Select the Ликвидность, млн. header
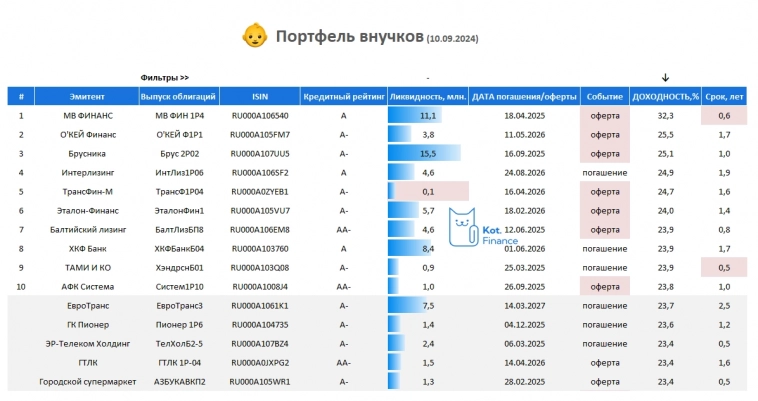 click(x=428, y=97)
